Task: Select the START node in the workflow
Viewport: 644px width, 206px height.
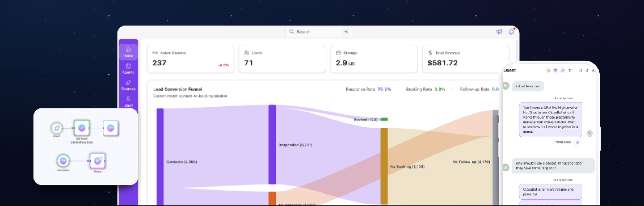Action: (56, 128)
